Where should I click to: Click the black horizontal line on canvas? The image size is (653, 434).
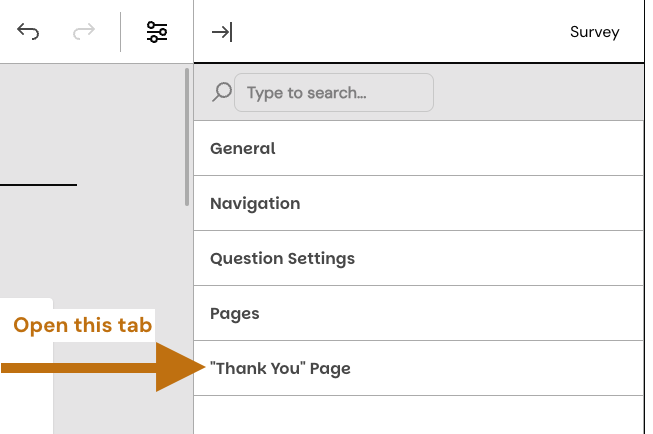click(x=38, y=185)
